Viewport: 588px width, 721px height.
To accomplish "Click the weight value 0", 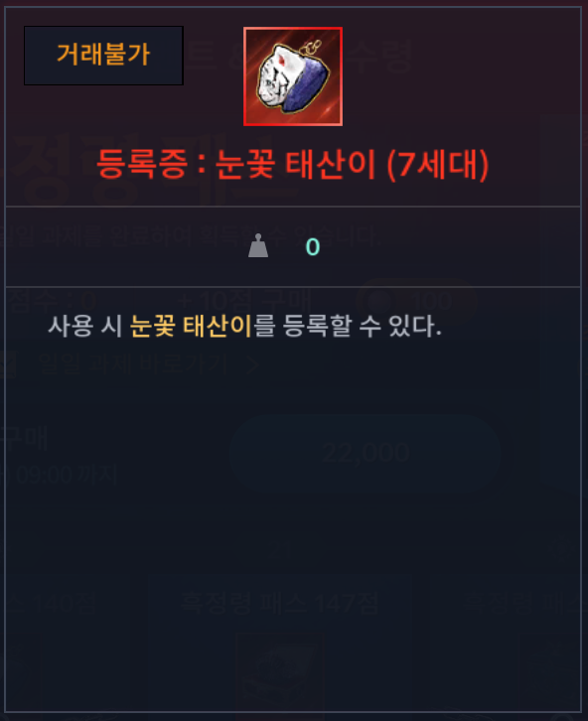I will pos(313,247).
